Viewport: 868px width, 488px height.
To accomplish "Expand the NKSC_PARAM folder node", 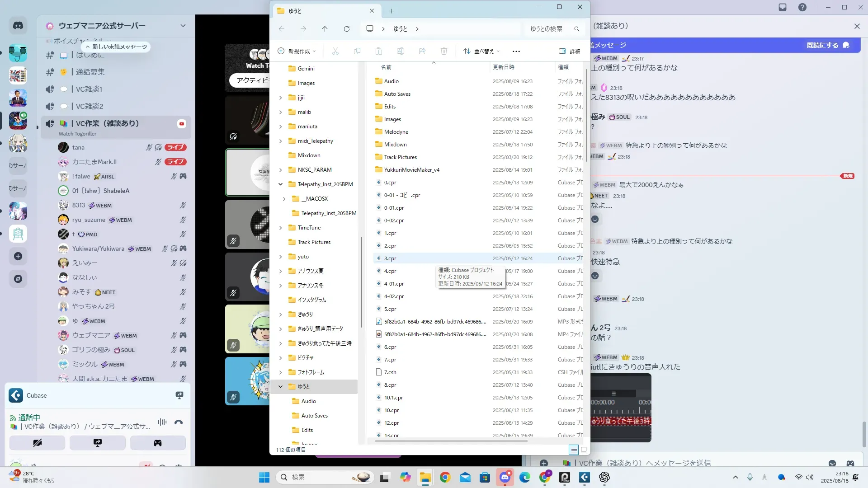I will pyautogui.click(x=280, y=170).
